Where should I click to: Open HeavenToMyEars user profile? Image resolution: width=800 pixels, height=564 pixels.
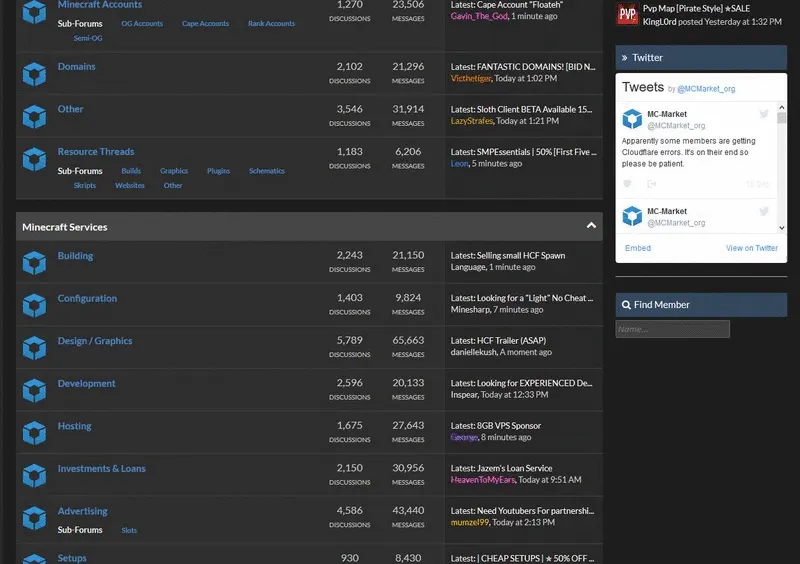pos(483,480)
